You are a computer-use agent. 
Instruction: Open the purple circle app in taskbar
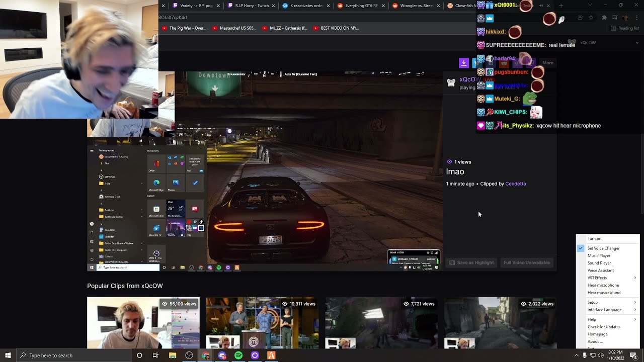[x=255, y=355]
